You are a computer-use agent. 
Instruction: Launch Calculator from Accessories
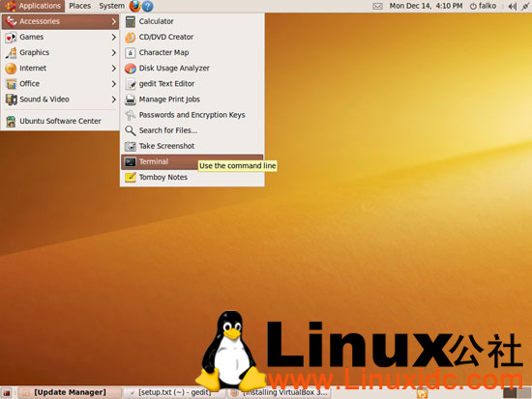[x=192, y=21]
